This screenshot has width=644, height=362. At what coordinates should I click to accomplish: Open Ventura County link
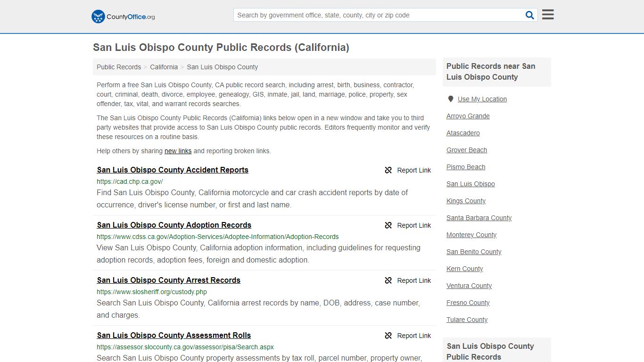click(469, 286)
